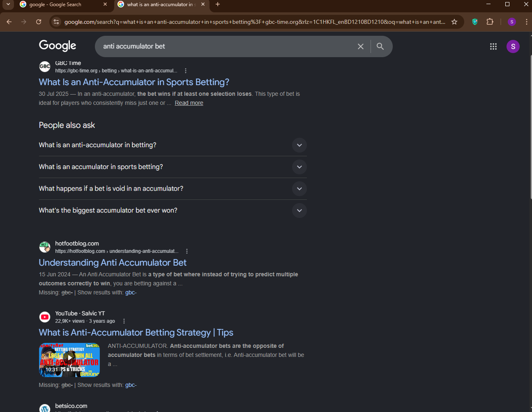Open the tab search dropdown arrow
The height and width of the screenshot is (412, 532).
(x=8, y=5)
